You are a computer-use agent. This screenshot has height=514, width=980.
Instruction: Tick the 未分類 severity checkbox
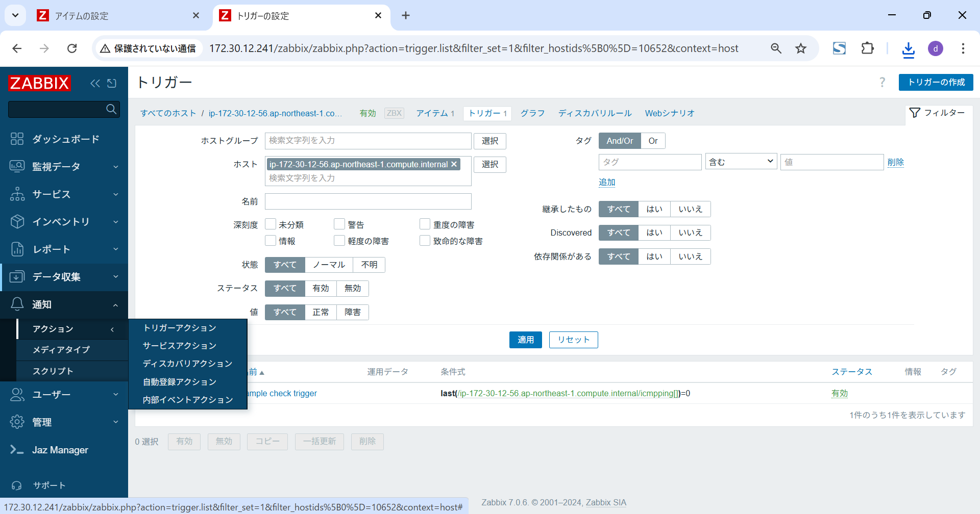271,224
